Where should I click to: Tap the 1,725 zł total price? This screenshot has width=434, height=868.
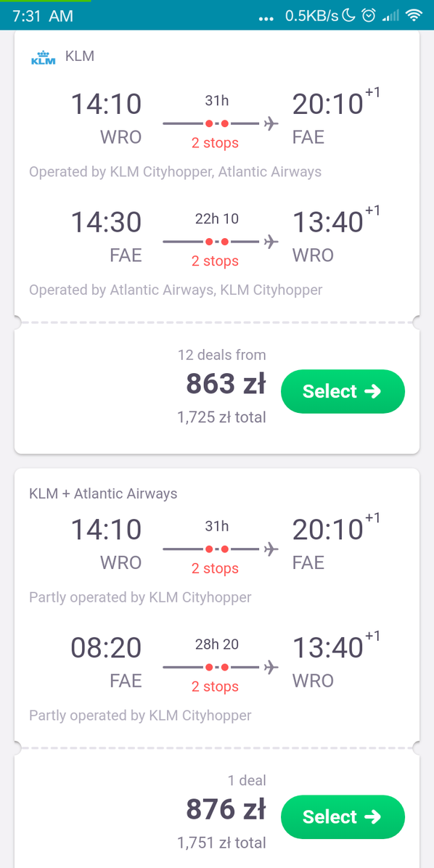tap(221, 417)
